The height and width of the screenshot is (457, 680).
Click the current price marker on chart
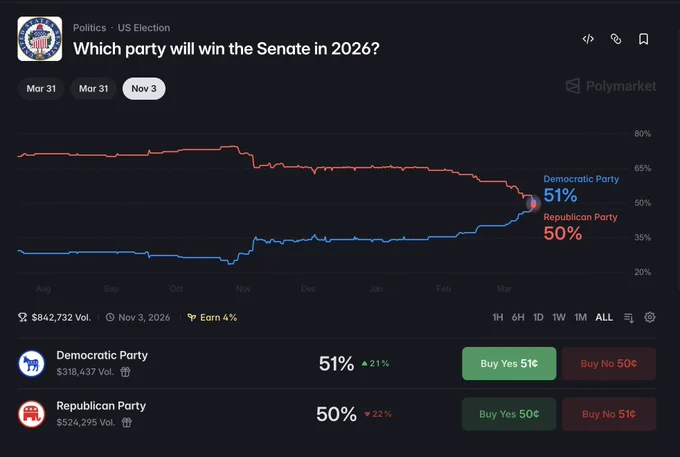click(533, 203)
